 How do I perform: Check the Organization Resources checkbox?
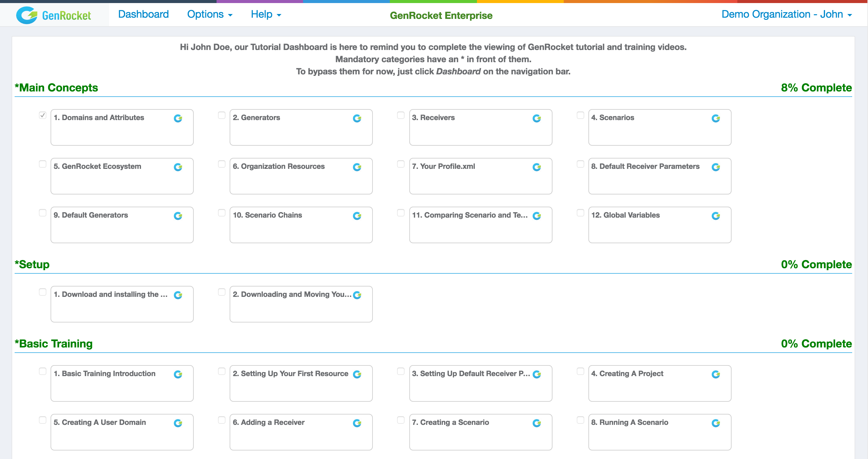[221, 164]
